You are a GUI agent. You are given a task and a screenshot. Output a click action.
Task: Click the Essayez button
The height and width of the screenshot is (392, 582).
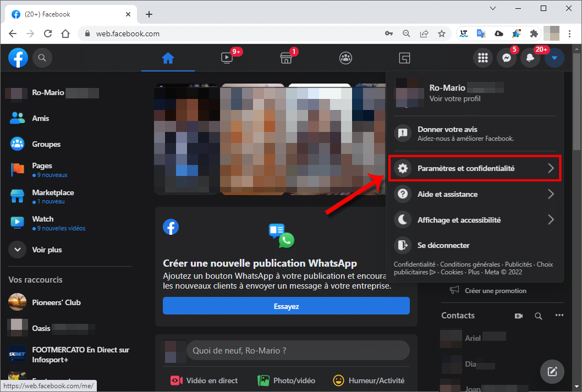point(286,306)
